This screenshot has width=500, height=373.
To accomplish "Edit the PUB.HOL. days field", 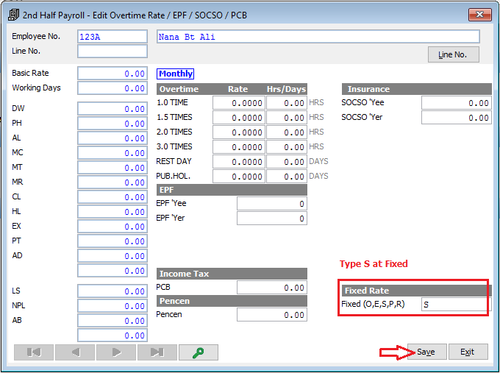I will pyautogui.click(x=286, y=176).
